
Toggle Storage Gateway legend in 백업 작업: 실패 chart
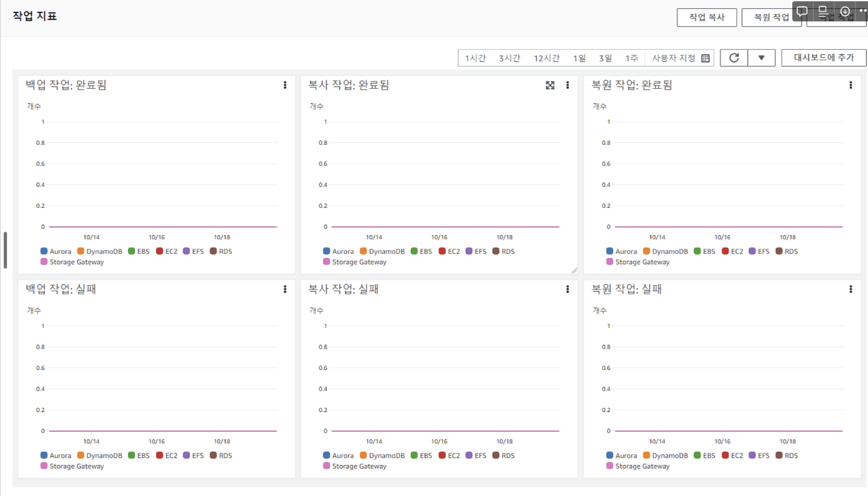click(x=72, y=466)
